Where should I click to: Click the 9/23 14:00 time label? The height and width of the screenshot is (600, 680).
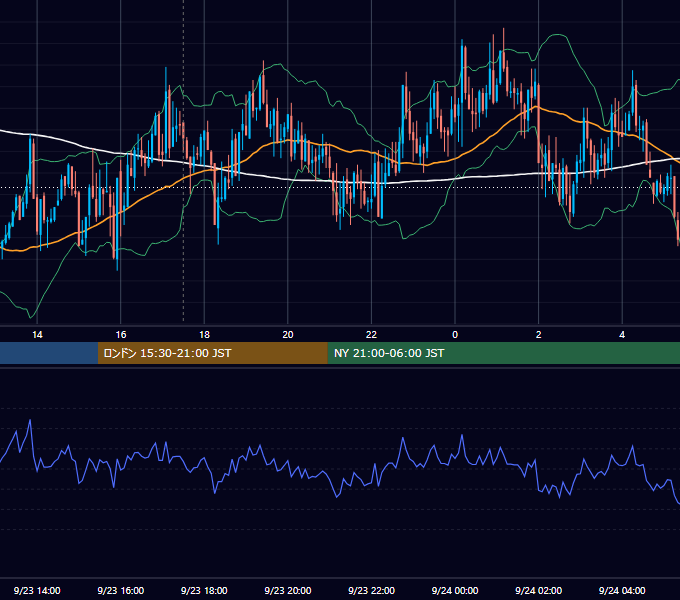pyautogui.click(x=37, y=590)
